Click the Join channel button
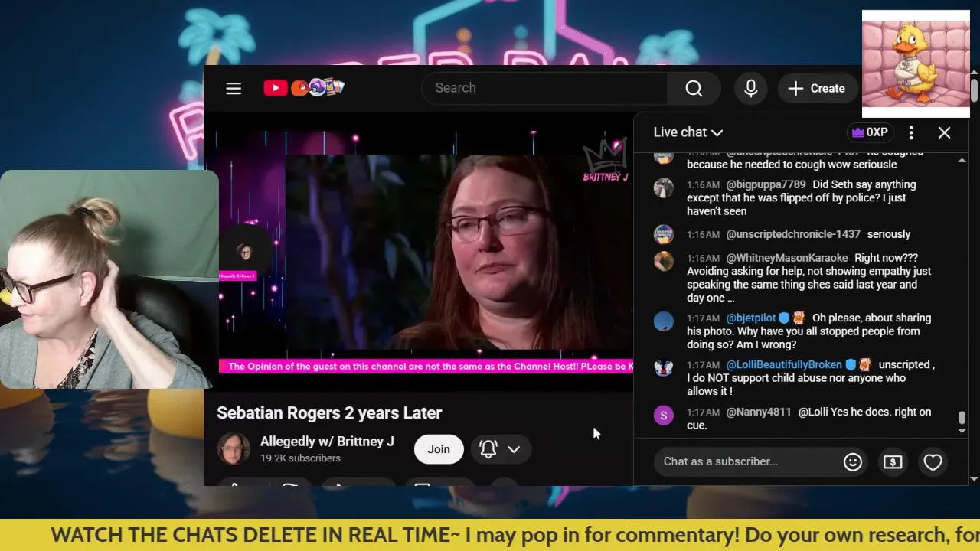Viewport: 980px width, 551px height. tap(439, 449)
